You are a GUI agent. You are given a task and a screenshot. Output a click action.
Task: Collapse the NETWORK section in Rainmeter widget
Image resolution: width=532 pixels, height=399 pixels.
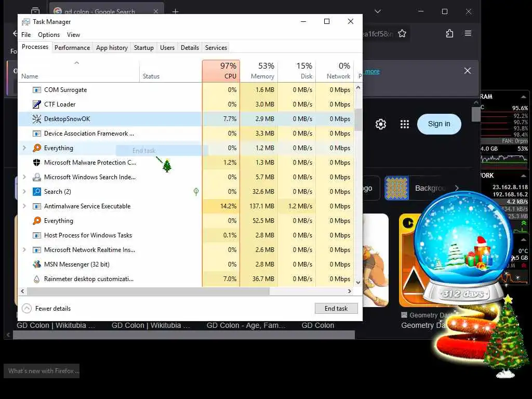(x=524, y=176)
